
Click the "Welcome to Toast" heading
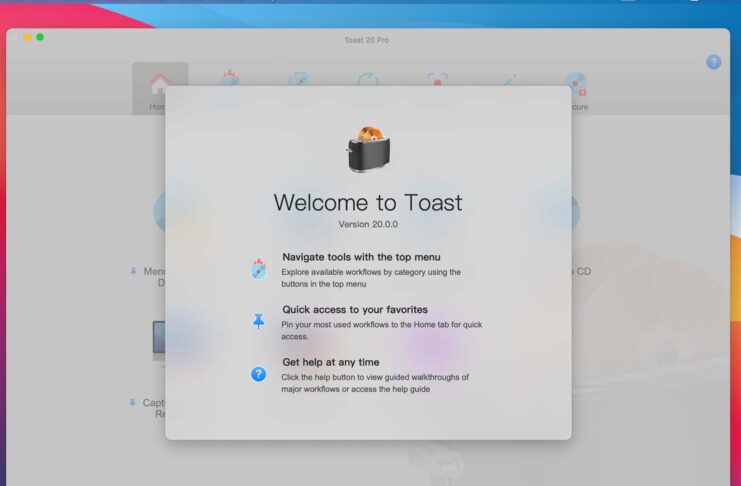pos(368,202)
